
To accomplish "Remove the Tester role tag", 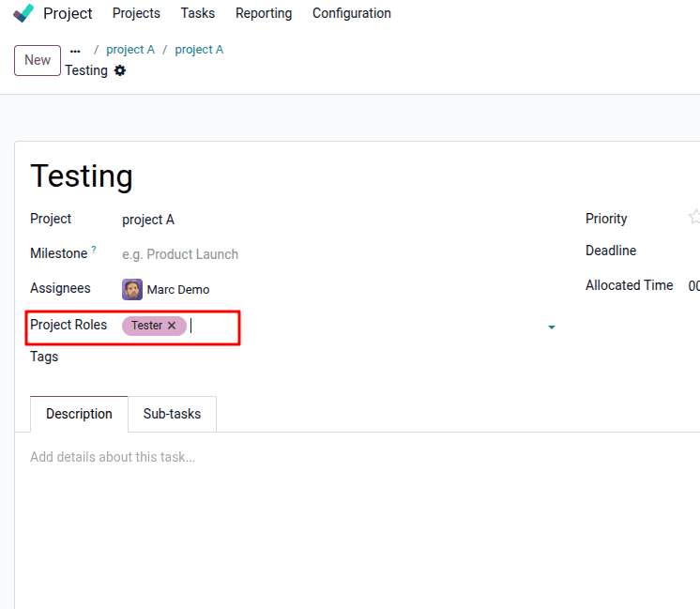I will 172,326.
